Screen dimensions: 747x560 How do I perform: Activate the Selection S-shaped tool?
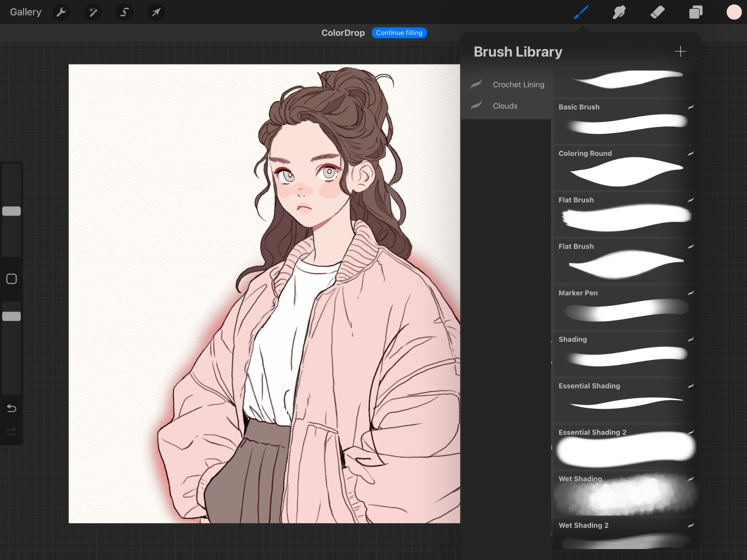click(124, 12)
